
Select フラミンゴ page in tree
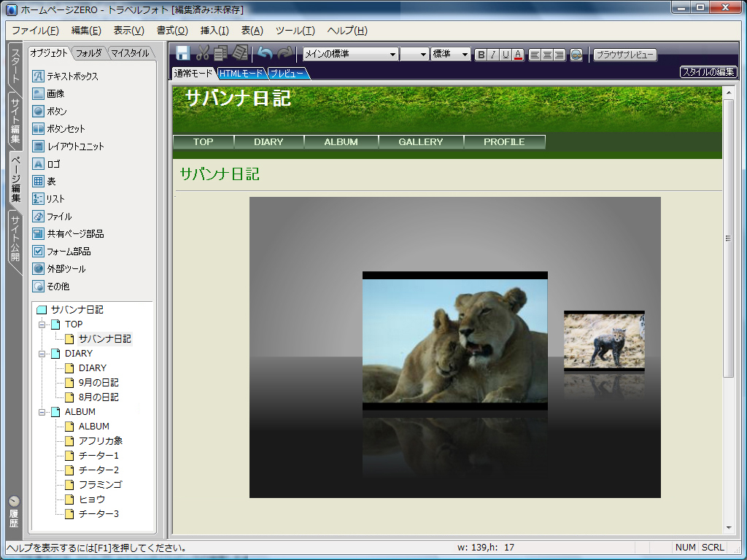pos(100,485)
